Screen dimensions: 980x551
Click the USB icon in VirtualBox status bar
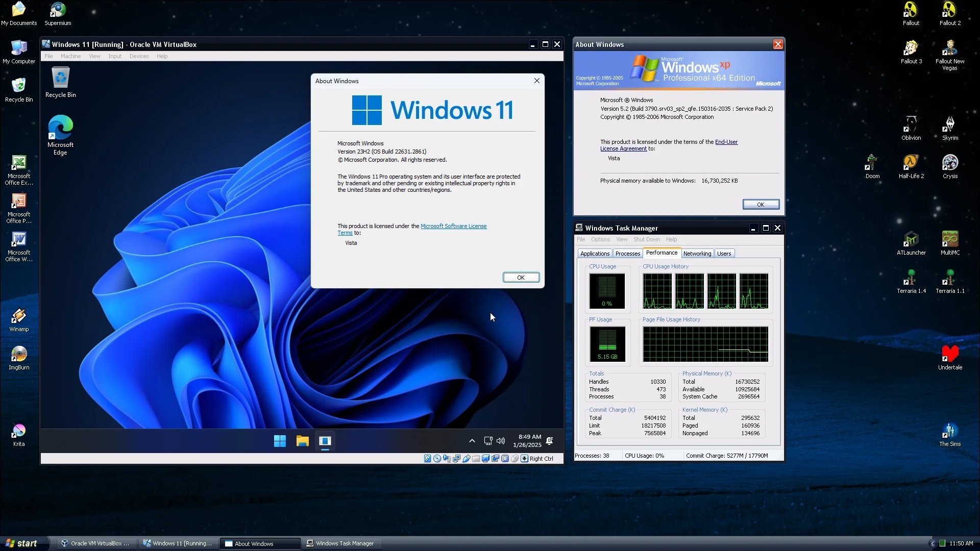click(x=466, y=458)
